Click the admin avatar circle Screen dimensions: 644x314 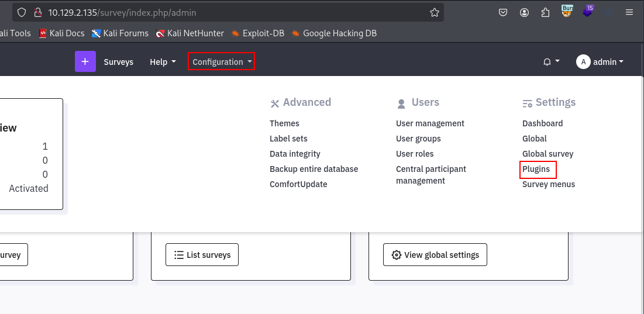583,62
